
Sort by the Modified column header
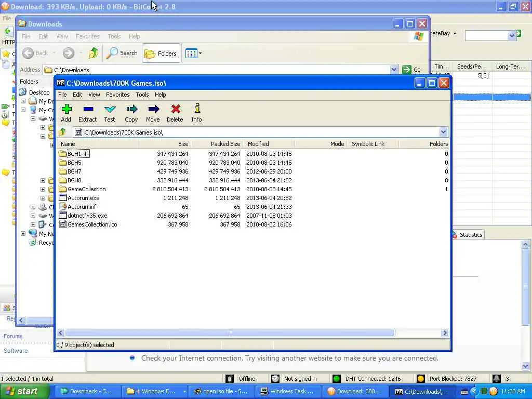pos(269,144)
